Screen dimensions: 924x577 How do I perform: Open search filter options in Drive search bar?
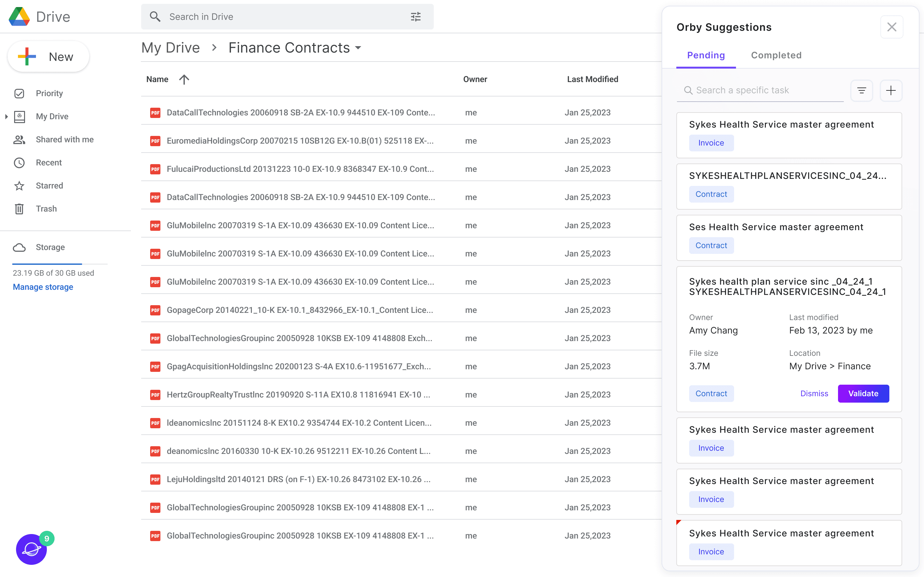415,17
